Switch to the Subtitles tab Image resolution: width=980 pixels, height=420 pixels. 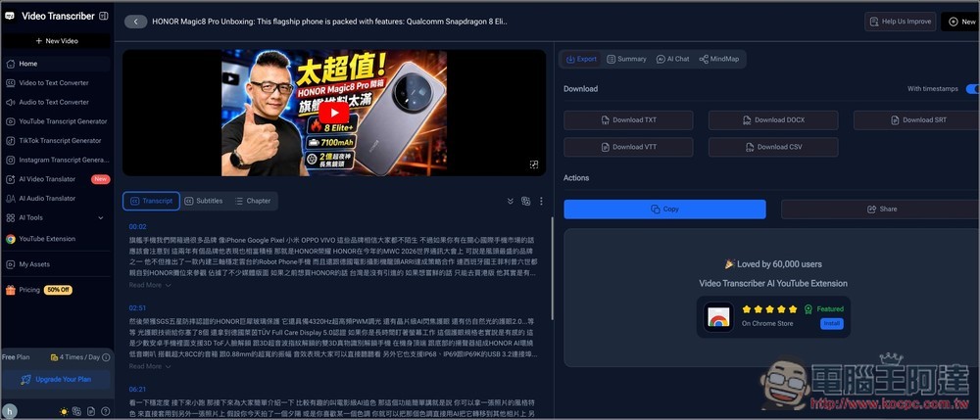tap(204, 201)
